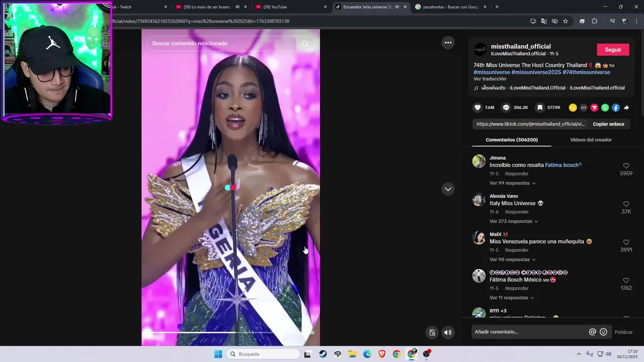Click the Añadir comentario input field

529,332
